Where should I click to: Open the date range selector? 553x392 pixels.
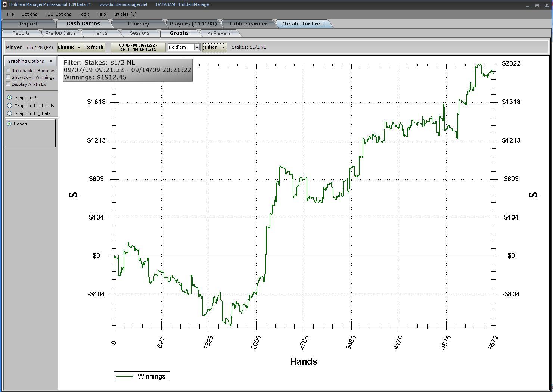(x=138, y=47)
